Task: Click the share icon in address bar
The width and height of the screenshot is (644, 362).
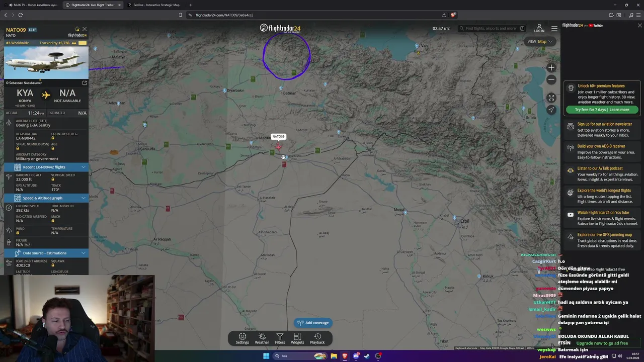Action: pyautogui.click(x=444, y=15)
